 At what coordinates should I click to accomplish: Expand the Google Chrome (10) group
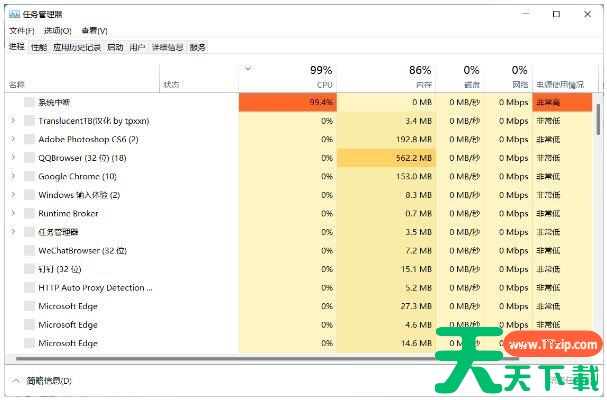click(13, 176)
